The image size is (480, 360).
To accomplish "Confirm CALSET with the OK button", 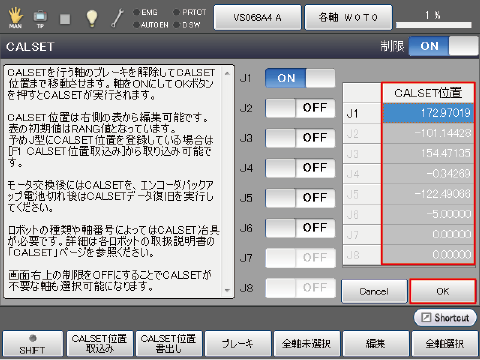I will coord(443,292).
